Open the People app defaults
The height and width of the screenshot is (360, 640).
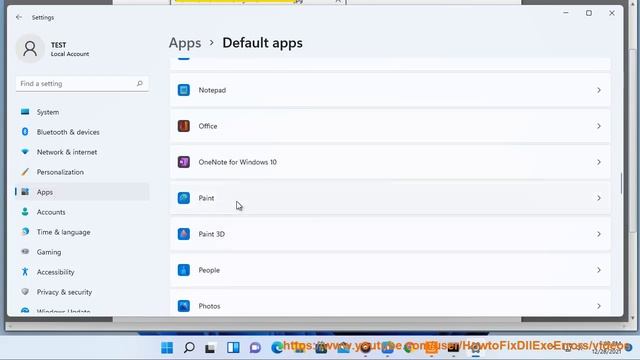coord(390,270)
